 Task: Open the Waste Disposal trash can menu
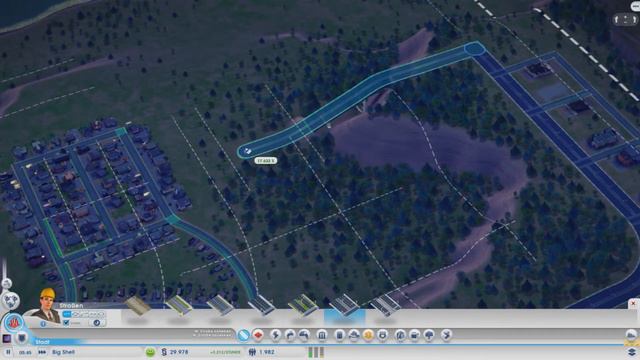tap(340, 335)
